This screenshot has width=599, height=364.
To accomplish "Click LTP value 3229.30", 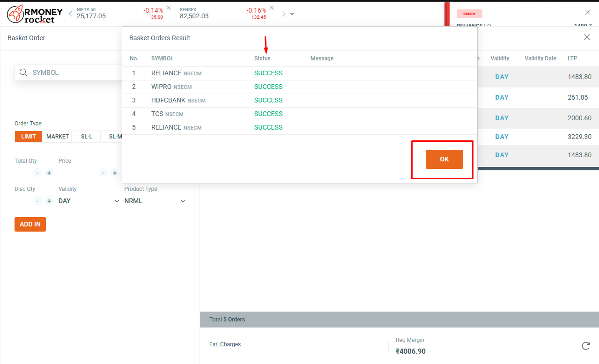I will [579, 137].
